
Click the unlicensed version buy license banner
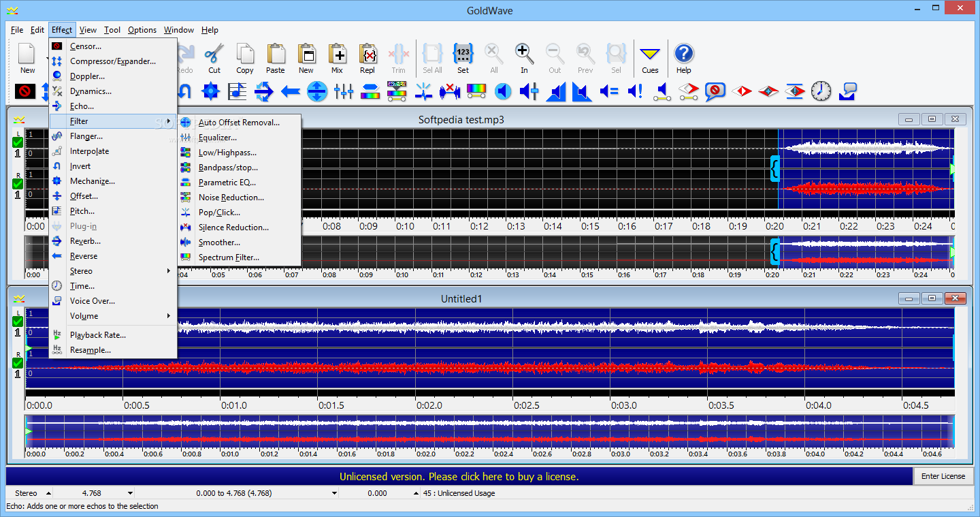[459, 477]
